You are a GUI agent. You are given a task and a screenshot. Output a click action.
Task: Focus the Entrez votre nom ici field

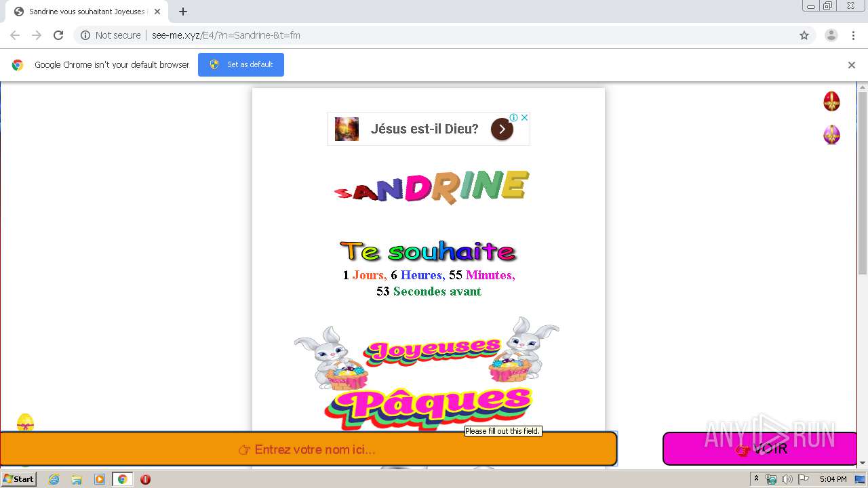click(309, 449)
